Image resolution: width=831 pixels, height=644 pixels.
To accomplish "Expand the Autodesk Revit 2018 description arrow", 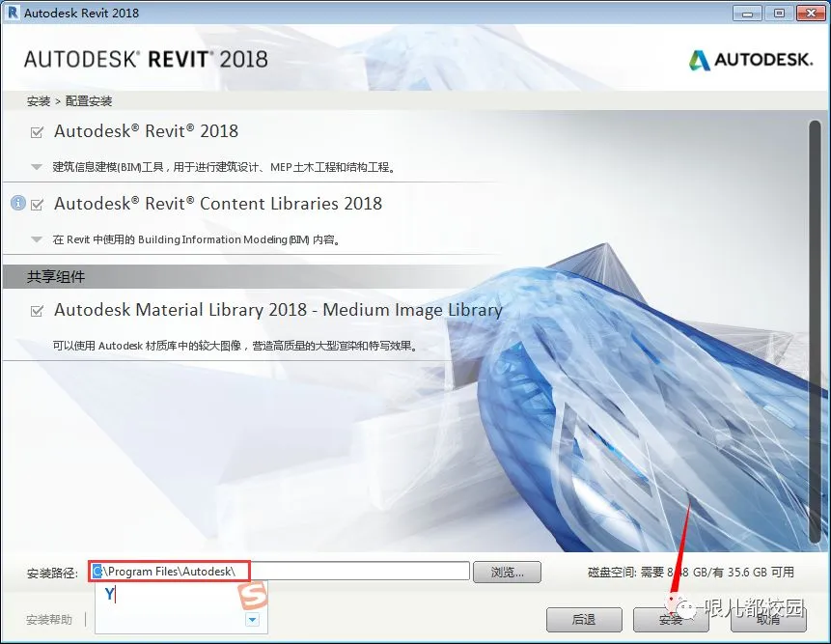I will coord(37,167).
